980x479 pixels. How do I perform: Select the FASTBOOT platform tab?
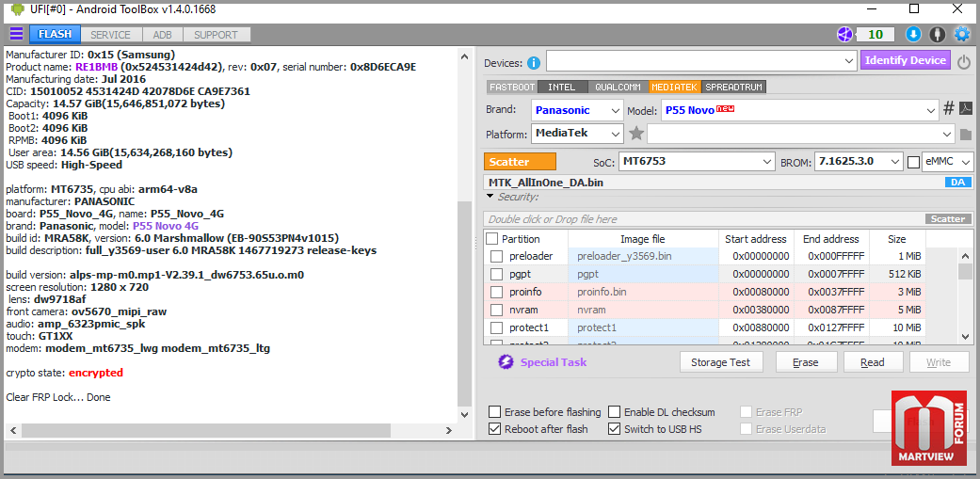point(511,87)
